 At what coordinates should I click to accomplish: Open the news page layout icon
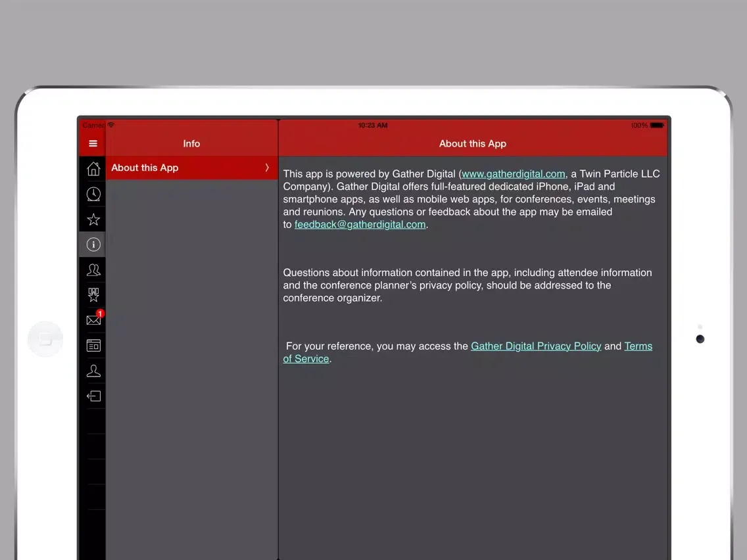pos(93,345)
